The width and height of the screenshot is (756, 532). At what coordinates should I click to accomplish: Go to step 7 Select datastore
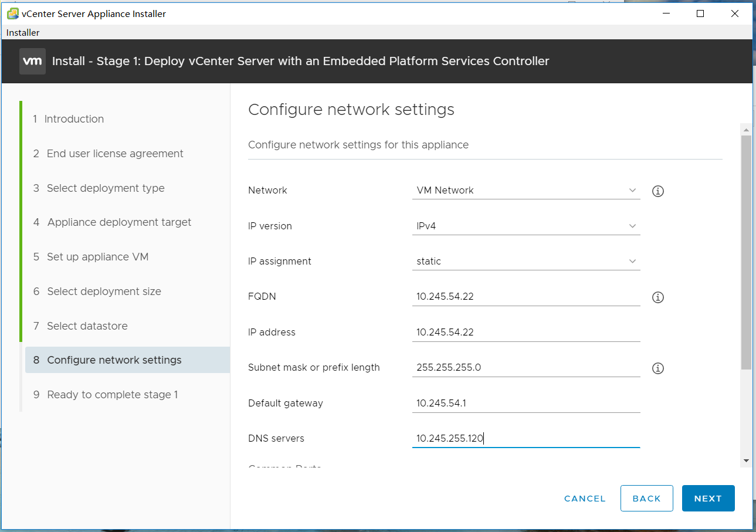tap(80, 326)
